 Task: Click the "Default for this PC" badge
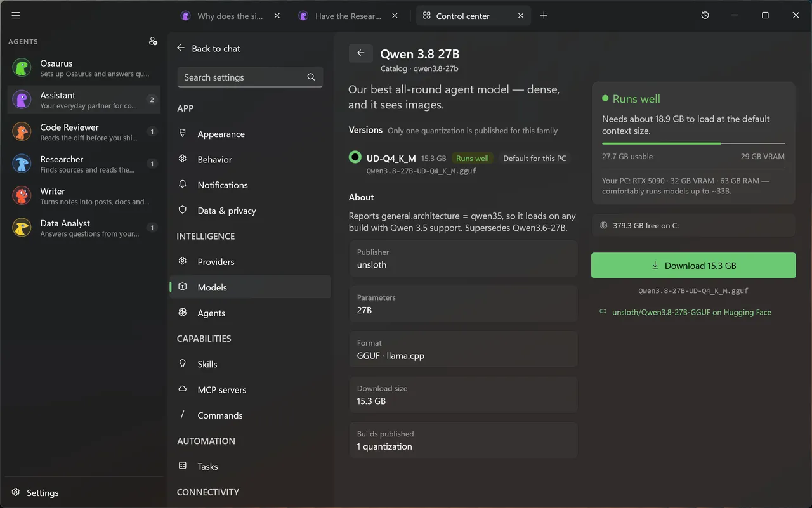pyautogui.click(x=534, y=158)
